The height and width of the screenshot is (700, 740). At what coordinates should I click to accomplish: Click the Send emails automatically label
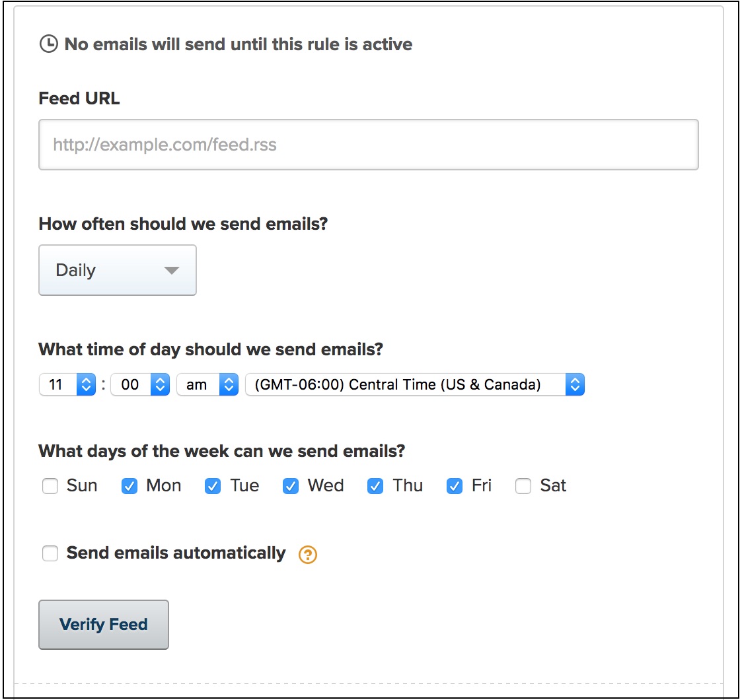click(x=176, y=553)
